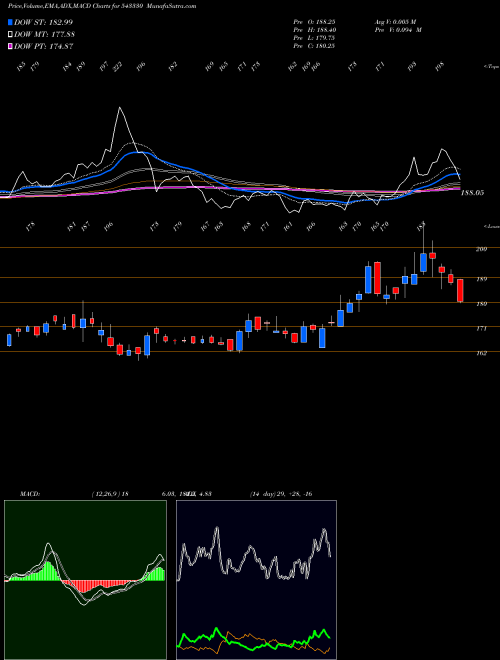Click the blue DOW ST legend swatch
Screen dimensions: 500x660
[x=10, y=22]
